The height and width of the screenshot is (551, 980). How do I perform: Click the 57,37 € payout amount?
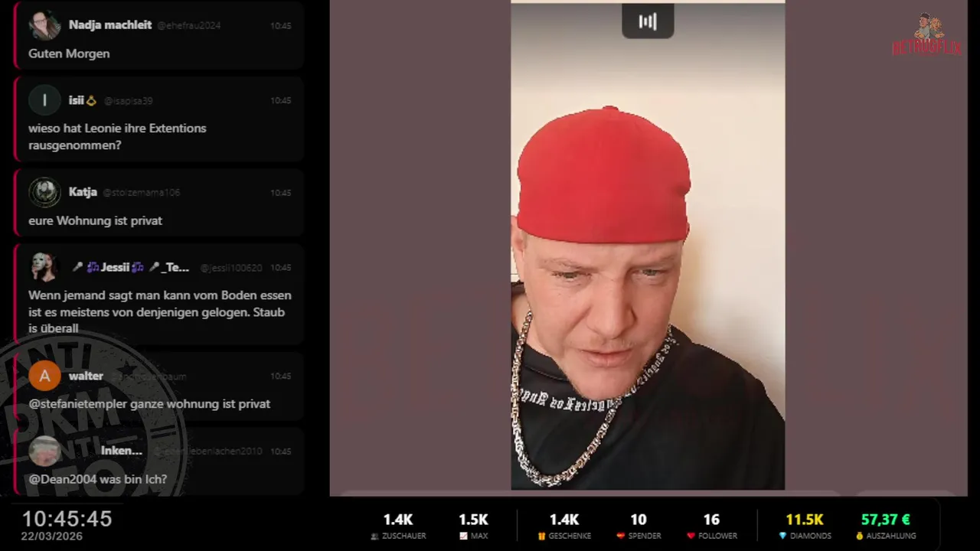tap(885, 520)
